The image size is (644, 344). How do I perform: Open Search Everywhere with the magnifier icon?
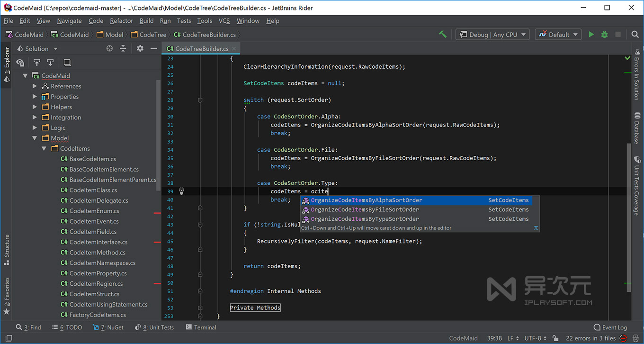tap(635, 34)
